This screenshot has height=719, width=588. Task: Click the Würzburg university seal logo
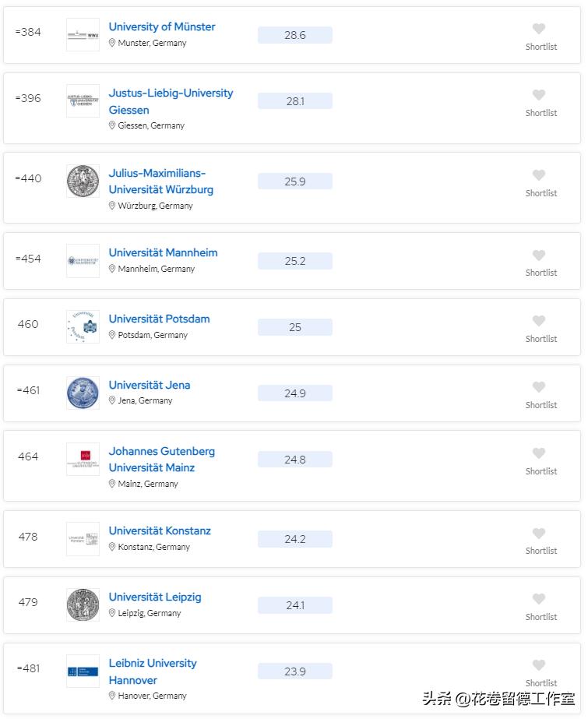[83, 182]
